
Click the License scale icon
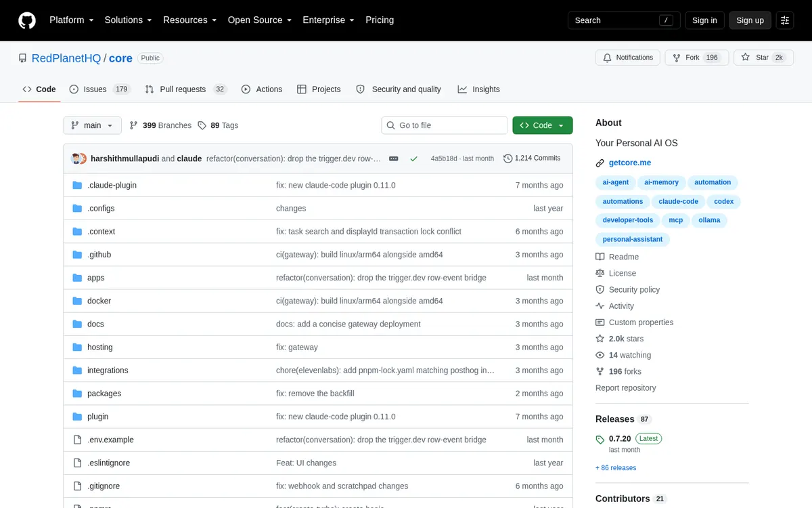pos(600,273)
